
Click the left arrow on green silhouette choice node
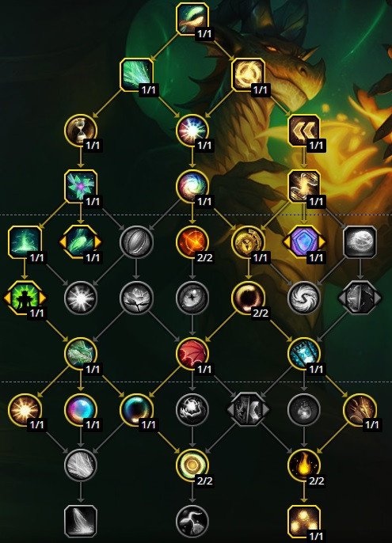pos(6,298)
